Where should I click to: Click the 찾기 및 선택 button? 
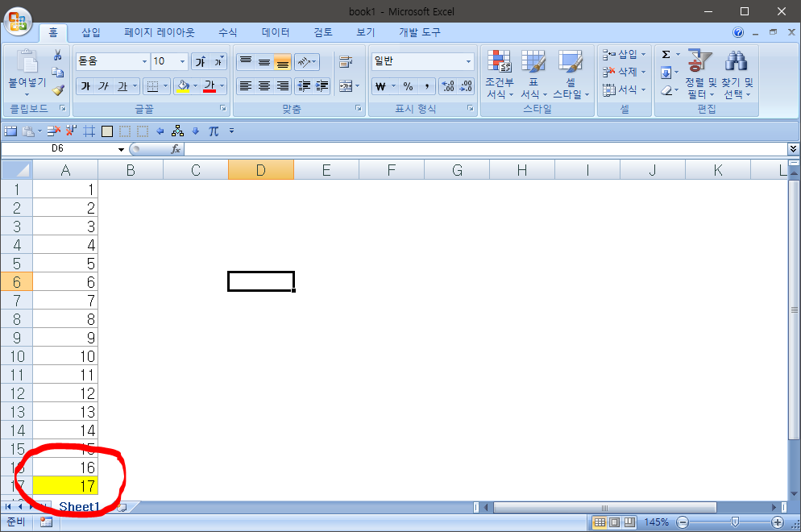(737, 75)
